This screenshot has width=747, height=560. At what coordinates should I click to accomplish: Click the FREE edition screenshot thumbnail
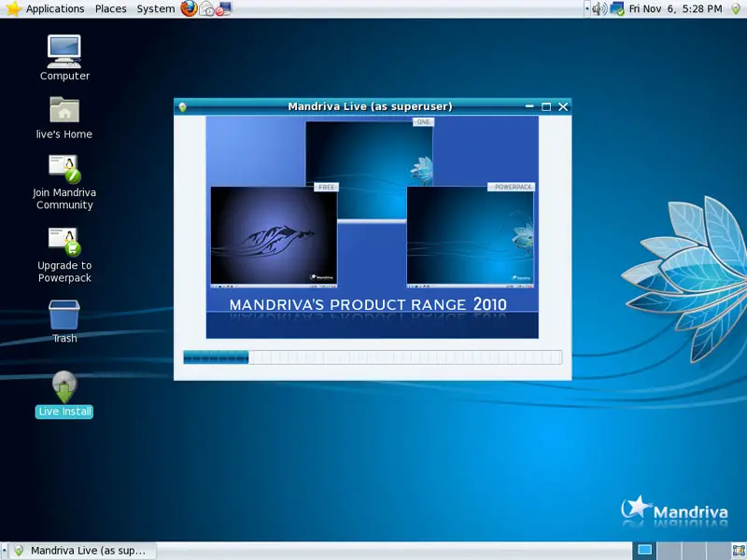click(274, 236)
